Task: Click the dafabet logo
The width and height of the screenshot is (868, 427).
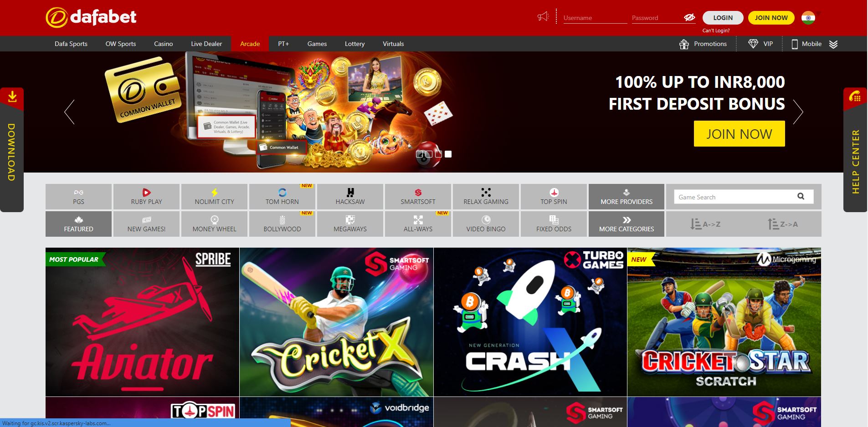Action: 91,17
